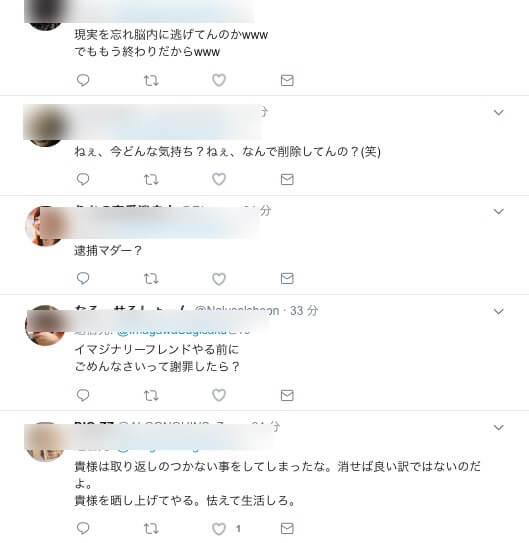Screen dimensions: 529x543
Task: Retweet the 貴様を晒し上げてやる tweet
Action: coord(151,528)
